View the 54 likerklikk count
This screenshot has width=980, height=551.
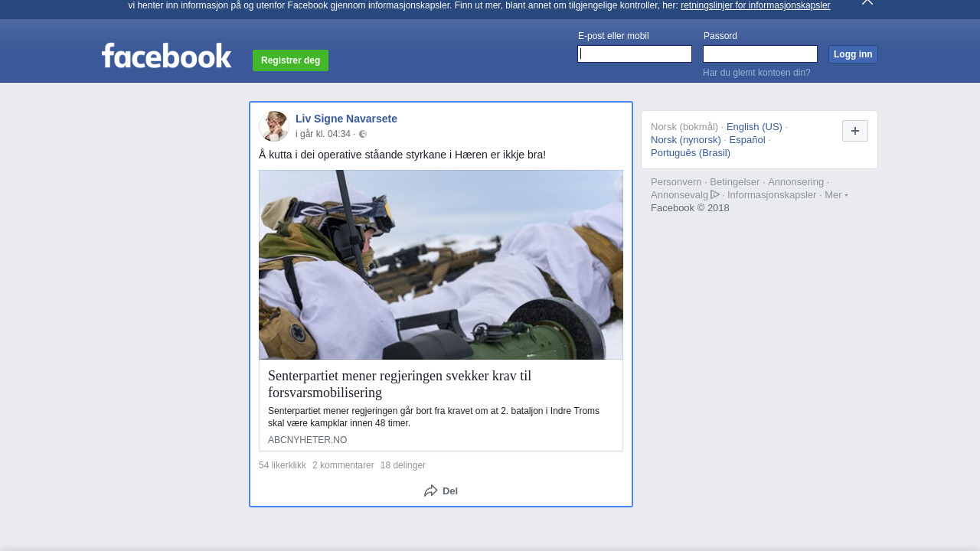pyautogui.click(x=283, y=465)
